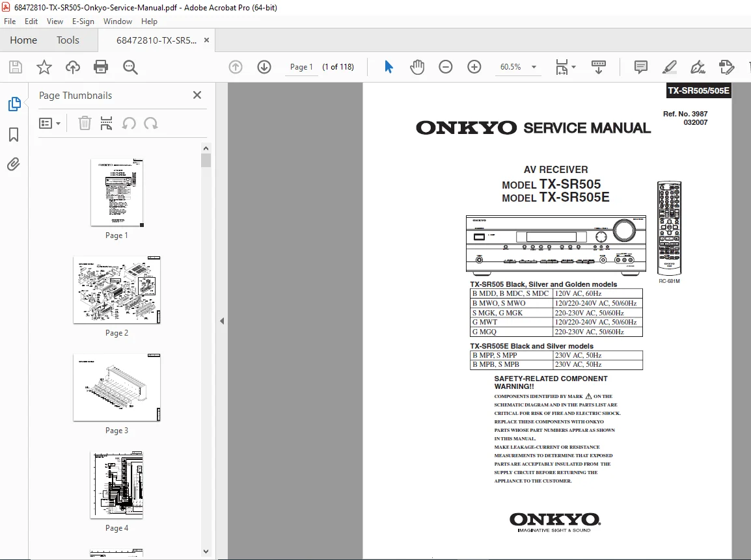Open the zoom level dropdown arrow

click(534, 67)
